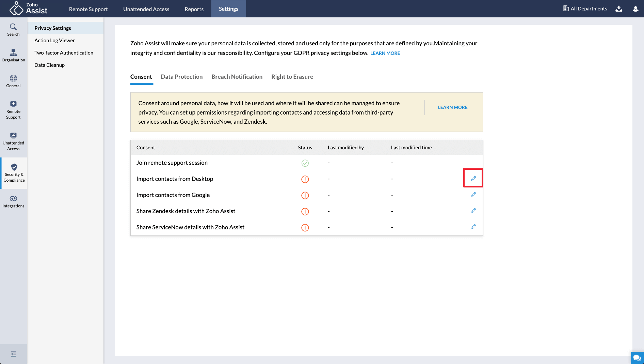Click the download icon in header

tap(619, 9)
